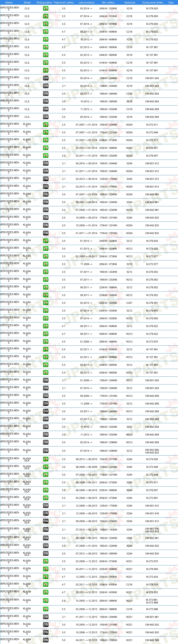178x644 pixels.
Task: Click engine code cell M 273.970
Action: click(x=152, y=342)
